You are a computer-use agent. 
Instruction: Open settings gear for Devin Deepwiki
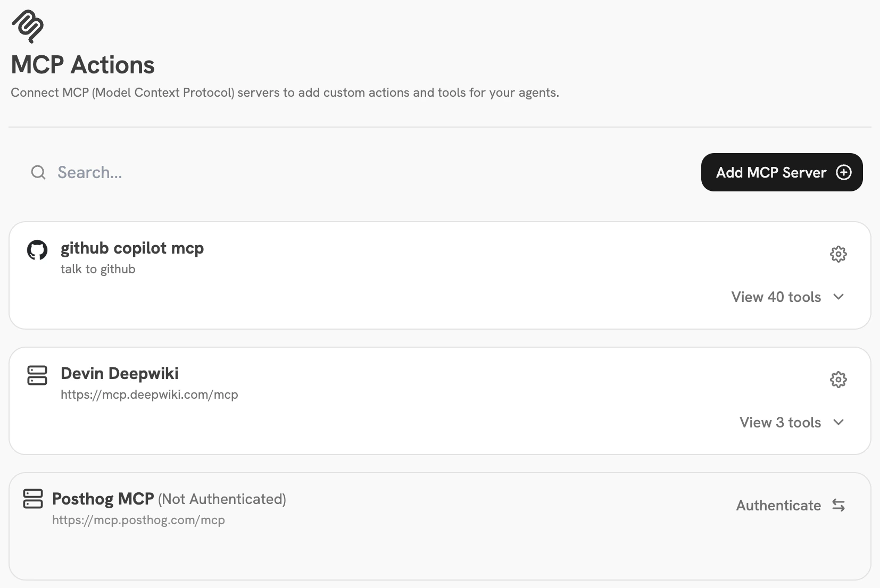[838, 380]
